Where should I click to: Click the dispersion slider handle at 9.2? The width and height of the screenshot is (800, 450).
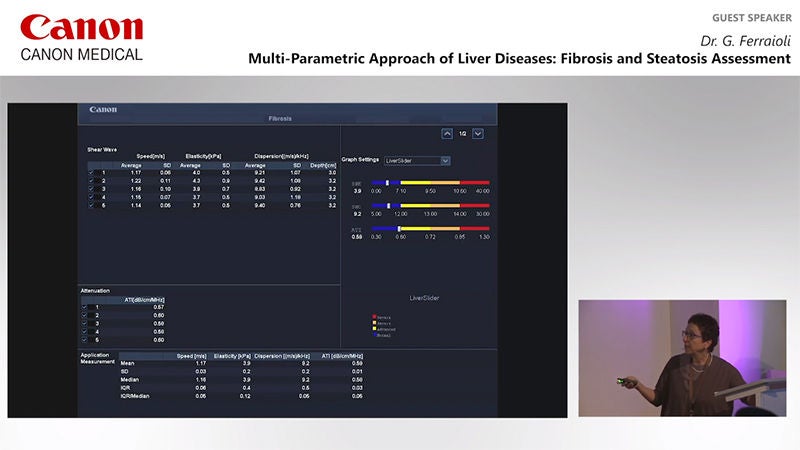(389, 206)
